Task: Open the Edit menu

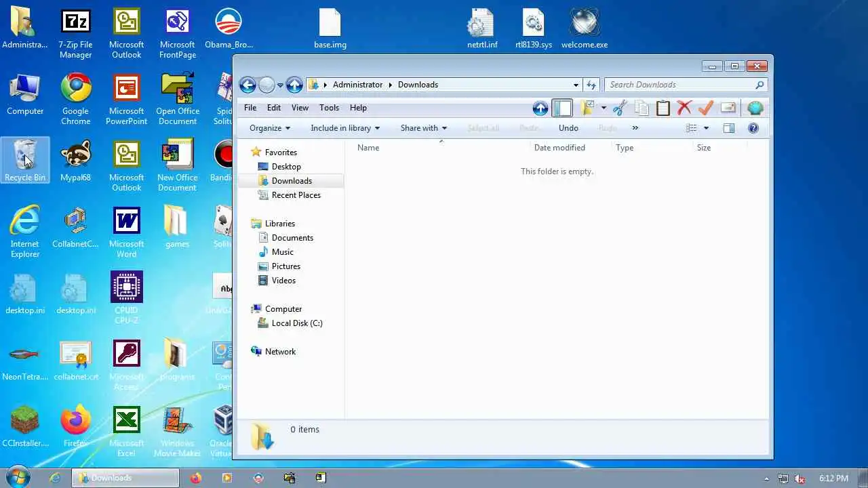Action: (274, 108)
